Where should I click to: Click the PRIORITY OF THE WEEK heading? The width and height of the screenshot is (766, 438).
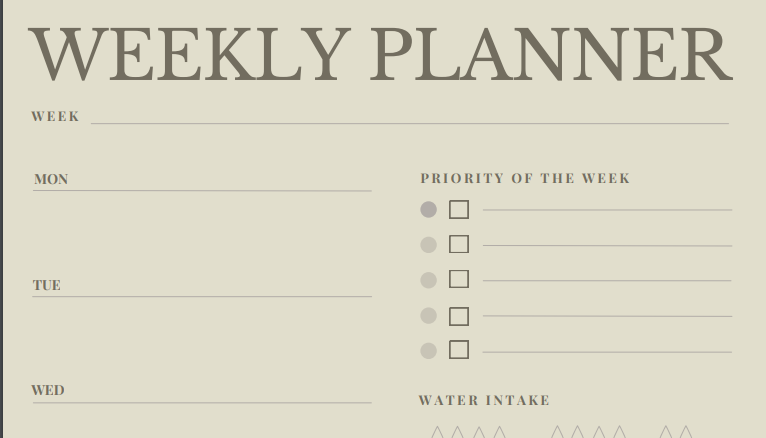click(525, 179)
